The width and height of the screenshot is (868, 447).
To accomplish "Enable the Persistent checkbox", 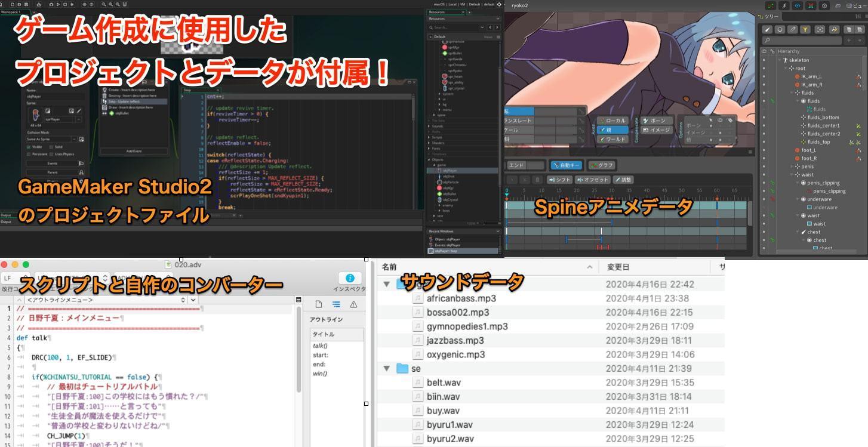I will point(29,155).
